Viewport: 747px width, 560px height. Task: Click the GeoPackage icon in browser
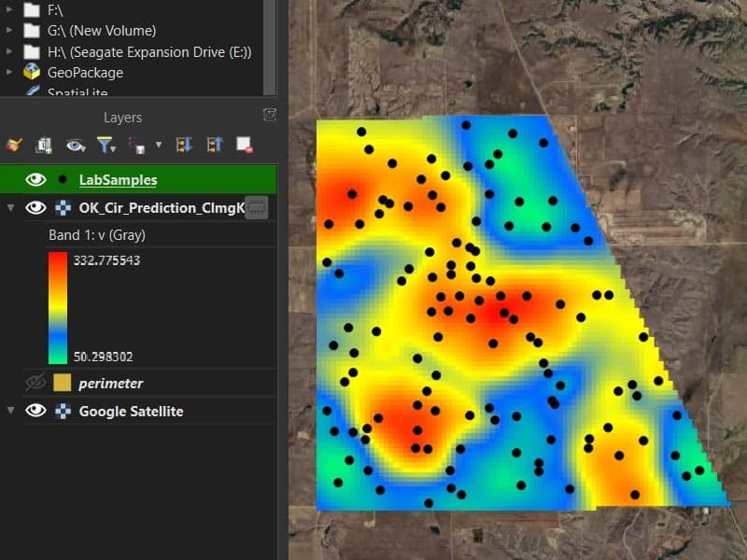pos(32,72)
